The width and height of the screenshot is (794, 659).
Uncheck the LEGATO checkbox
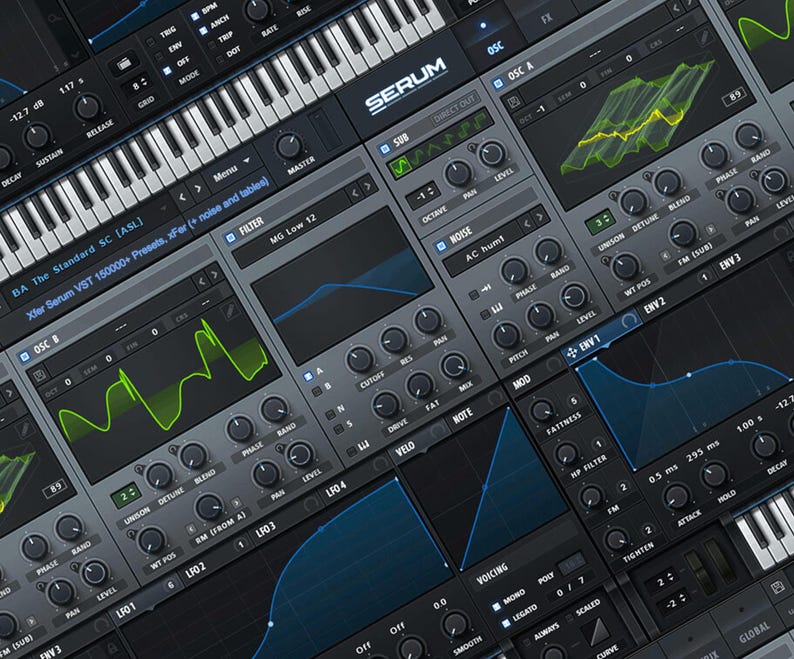click(x=505, y=623)
